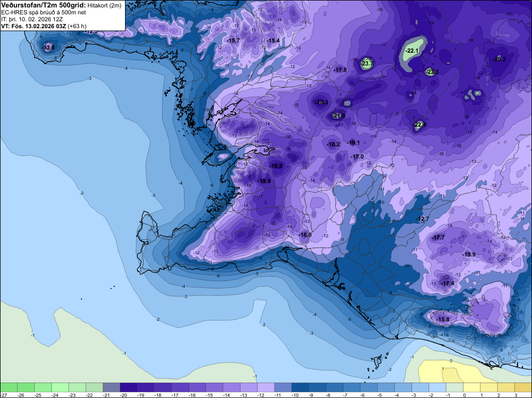Viewport: 532px width, 398px height.
Task: Click the -15.7 temperature label
Action: tap(234, 41)
